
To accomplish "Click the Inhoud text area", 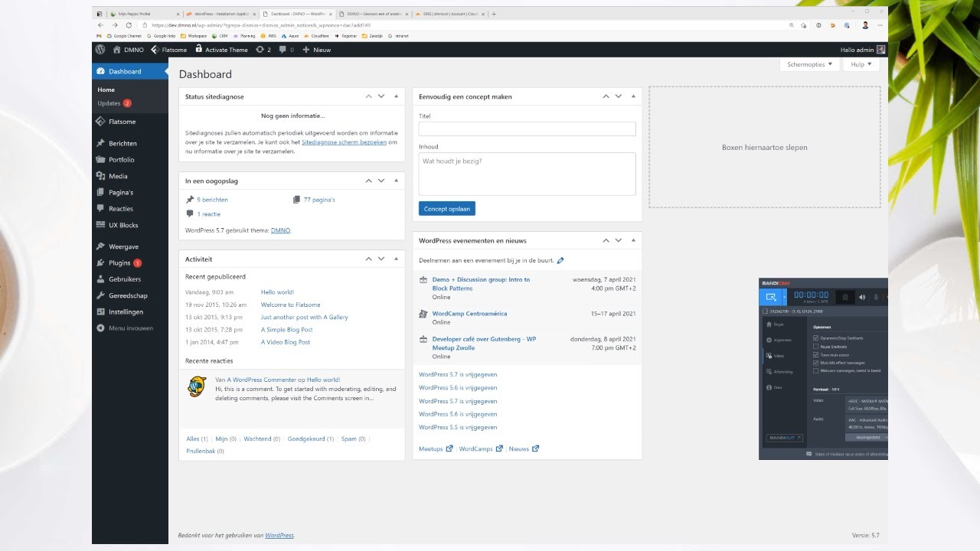I will [x=528, y=174].
